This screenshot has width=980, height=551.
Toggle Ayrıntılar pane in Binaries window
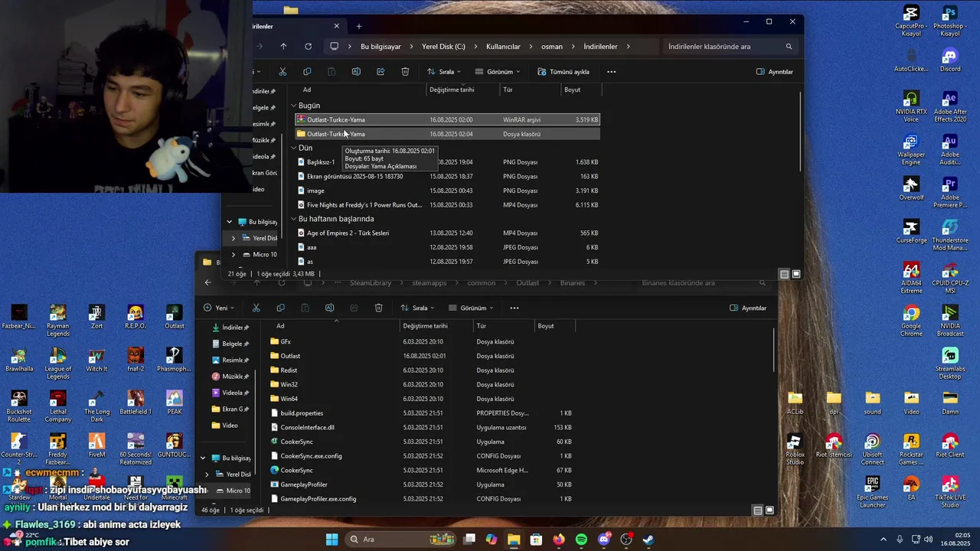pyautogui.click(x=748, y=308)
